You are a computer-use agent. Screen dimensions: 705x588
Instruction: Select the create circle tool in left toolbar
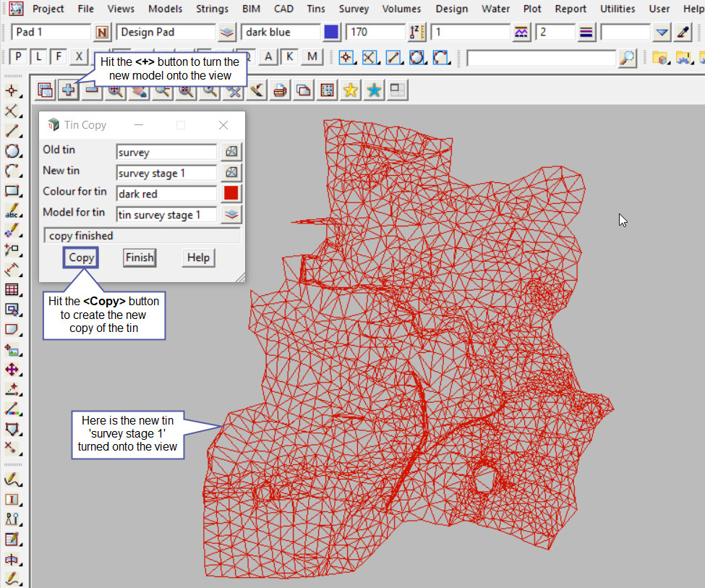12,151
